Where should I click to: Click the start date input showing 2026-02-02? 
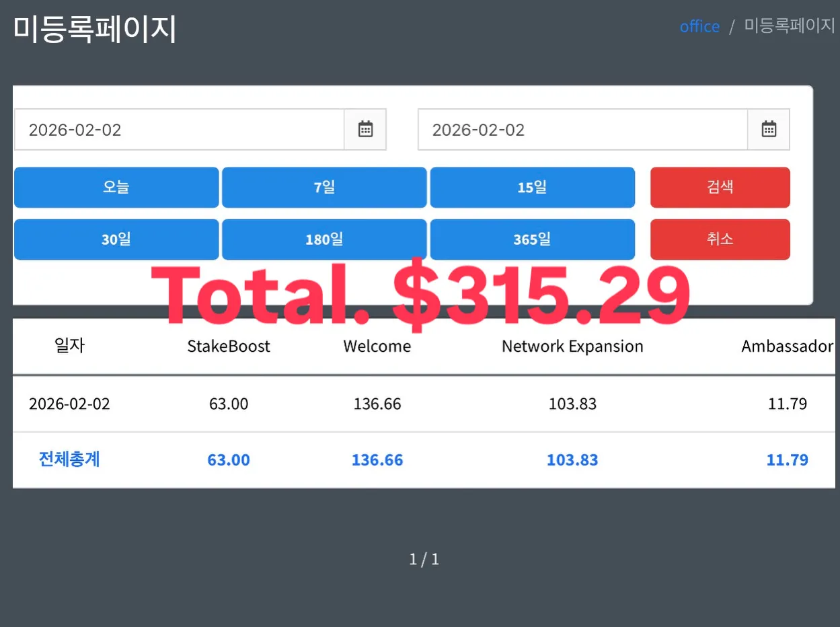point(178,129)
